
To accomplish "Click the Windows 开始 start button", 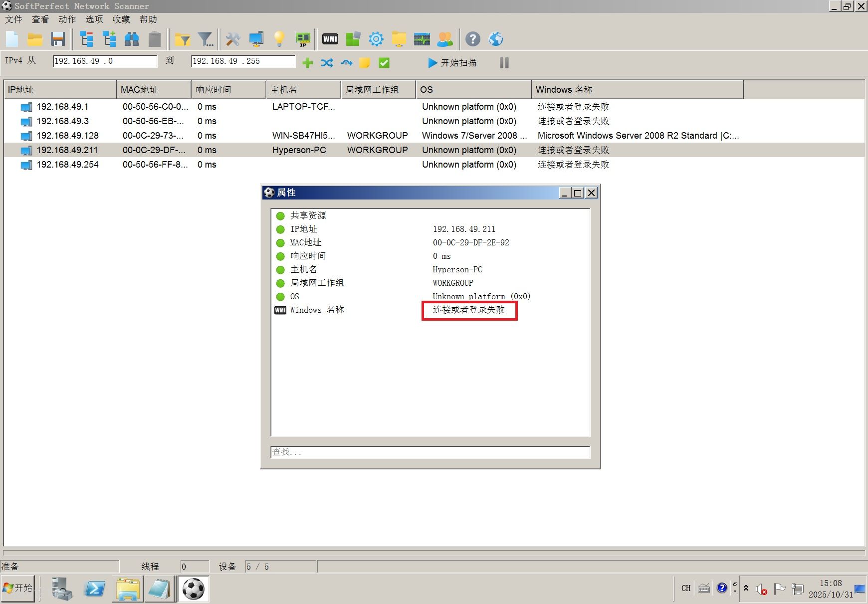I will click(18, 588).
